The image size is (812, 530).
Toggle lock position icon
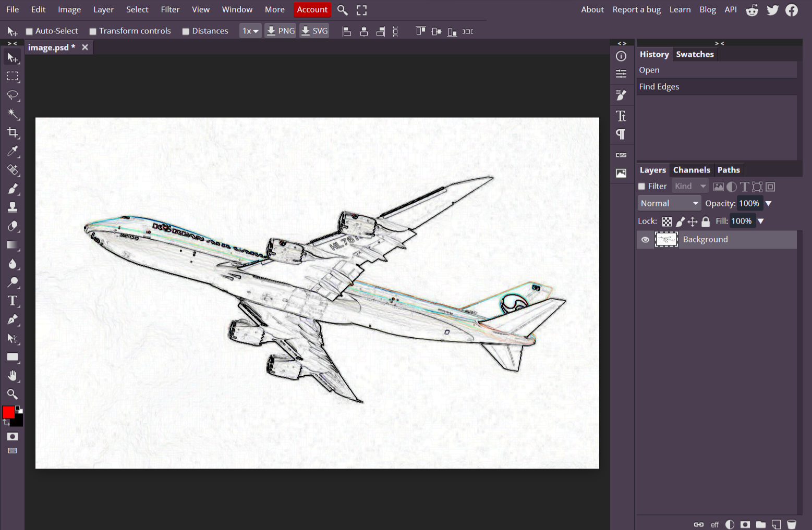click(693, 222)
